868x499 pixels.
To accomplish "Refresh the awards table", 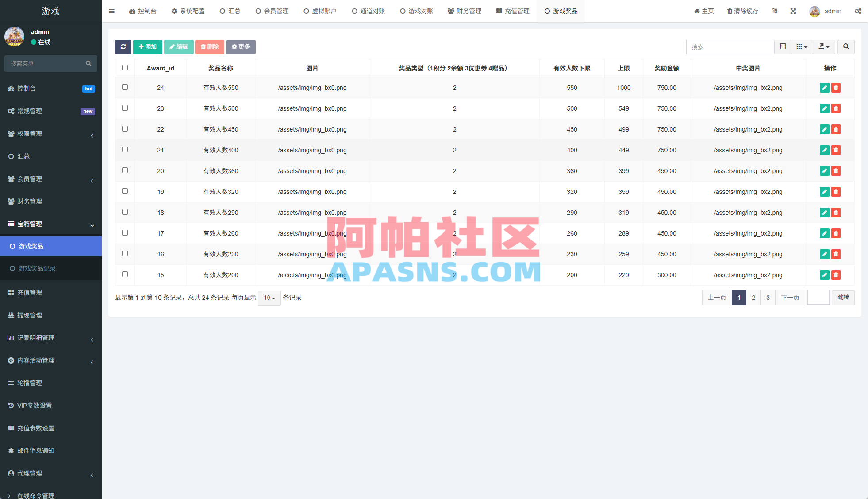I will [x=123, y=47].
